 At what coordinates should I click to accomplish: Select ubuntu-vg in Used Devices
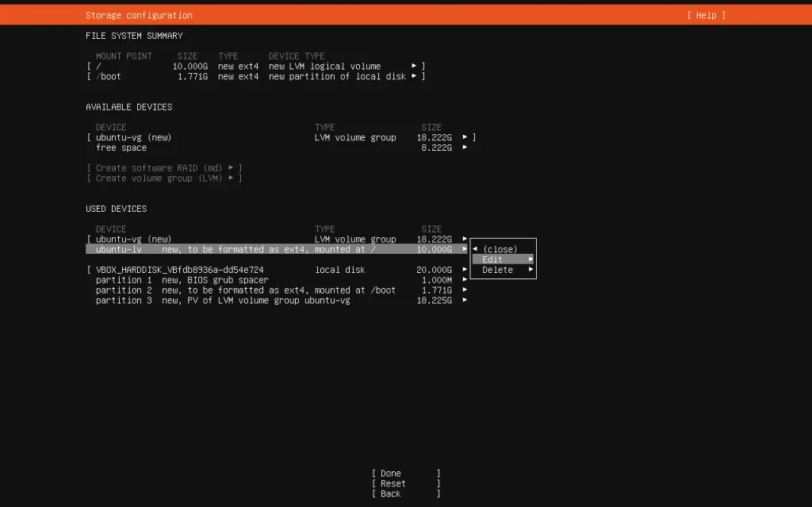coord(277,239)
